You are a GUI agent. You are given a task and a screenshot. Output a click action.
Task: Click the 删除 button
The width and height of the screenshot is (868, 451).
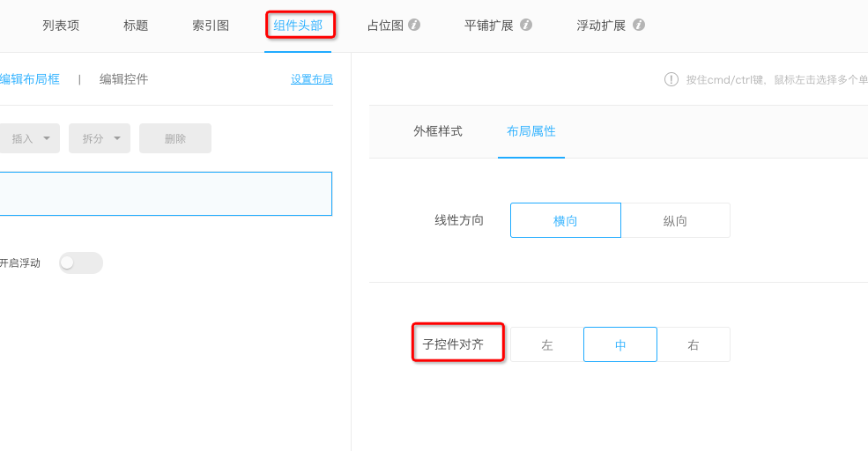point(175,138)
